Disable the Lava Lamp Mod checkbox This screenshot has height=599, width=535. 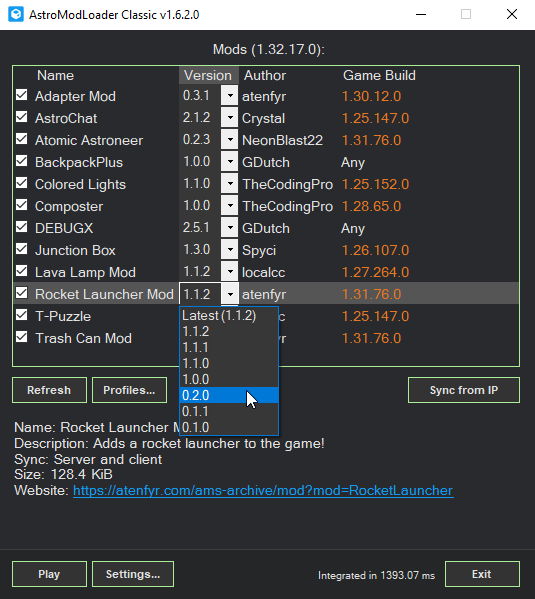22,271
